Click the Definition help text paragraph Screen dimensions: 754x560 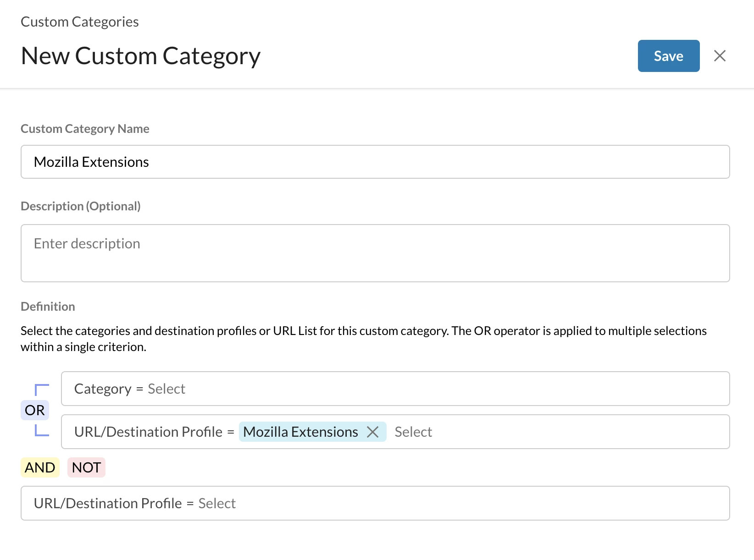pyautogui.click(x=363, y=339)
